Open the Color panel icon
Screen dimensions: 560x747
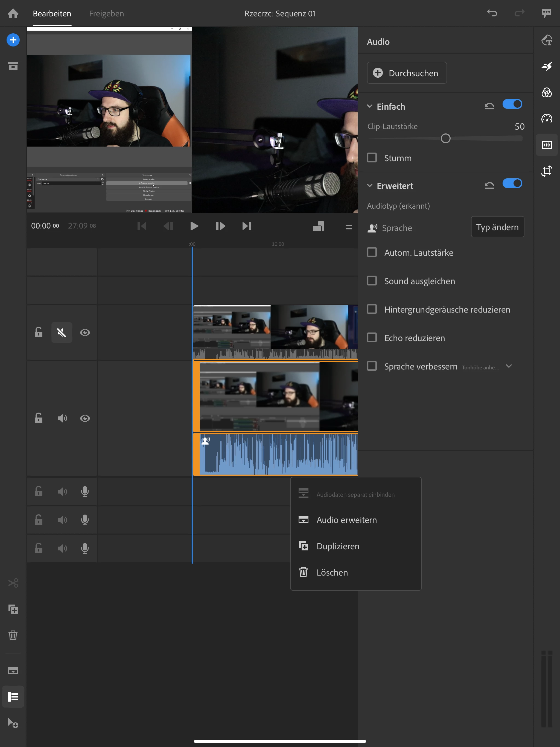547,92
